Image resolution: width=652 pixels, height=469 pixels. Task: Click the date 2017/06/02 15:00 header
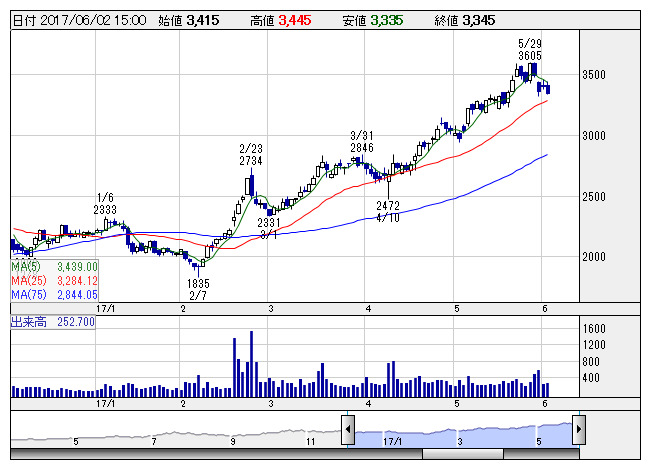coord(79,20)
